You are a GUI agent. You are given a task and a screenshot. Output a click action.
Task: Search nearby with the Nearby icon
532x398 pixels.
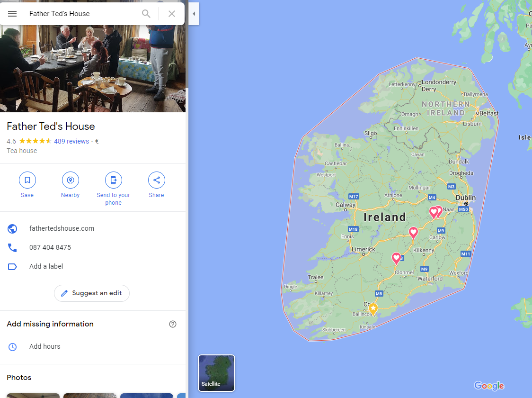pos(70,180)
